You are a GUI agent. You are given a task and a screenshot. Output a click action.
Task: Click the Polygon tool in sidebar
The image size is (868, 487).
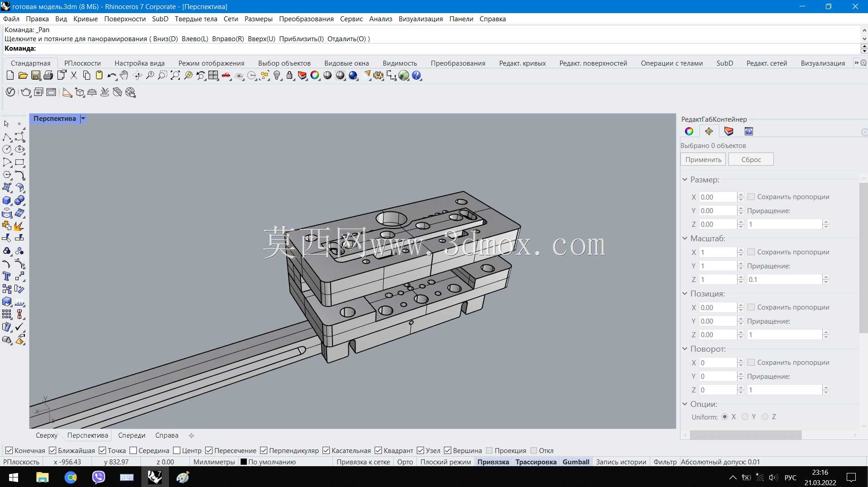[x=7, y=175]
